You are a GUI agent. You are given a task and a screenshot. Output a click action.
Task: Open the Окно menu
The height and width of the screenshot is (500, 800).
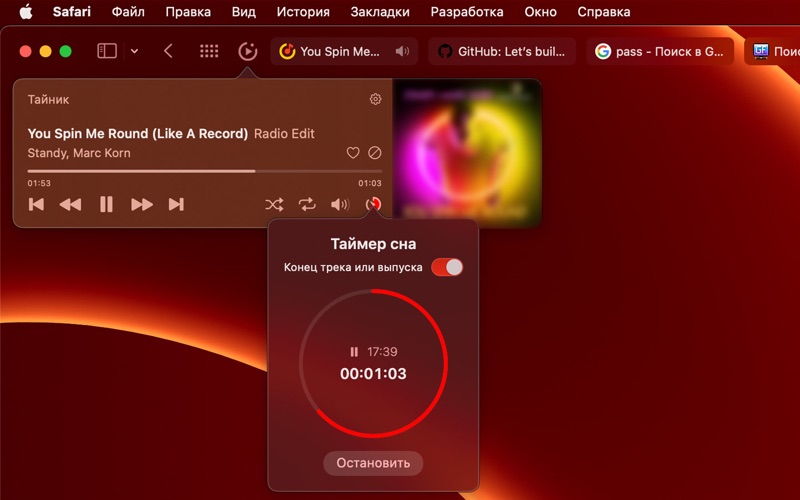[540, 11]
